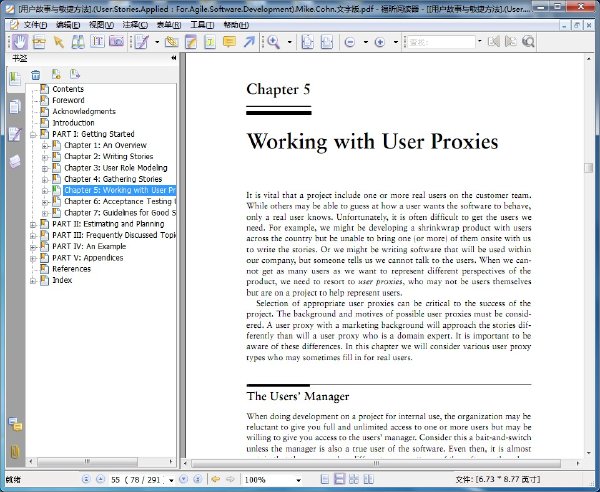Open Find with the binoculars icon

tap(78, 42)
